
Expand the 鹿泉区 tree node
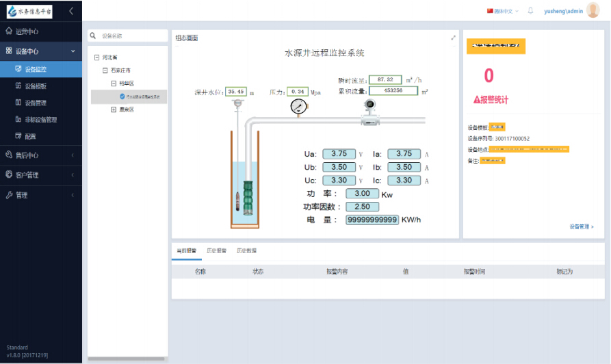point(114,109)
